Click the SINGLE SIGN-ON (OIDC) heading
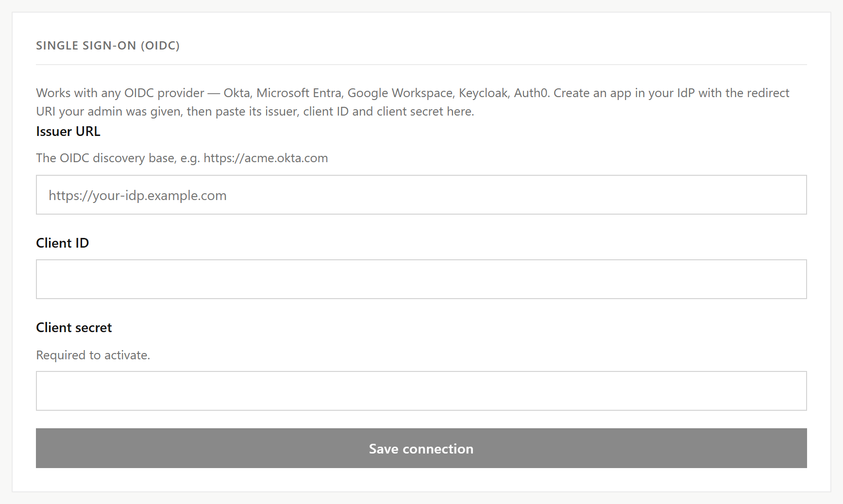This screenshot has width=843, height=504. 108,46
